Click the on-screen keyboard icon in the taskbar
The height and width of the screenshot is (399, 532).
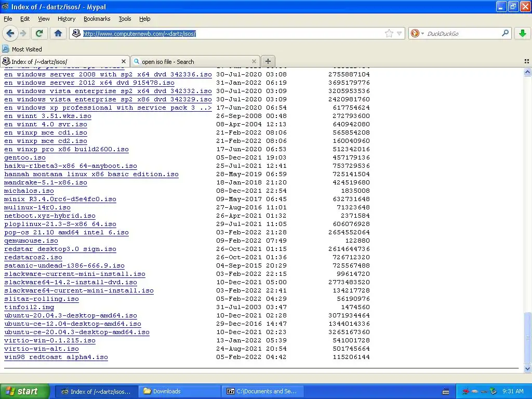(x=445, y=392)
